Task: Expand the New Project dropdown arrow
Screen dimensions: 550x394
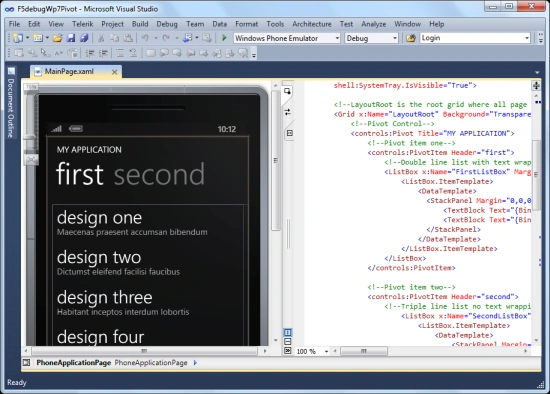Action: [x=27, y=38]
